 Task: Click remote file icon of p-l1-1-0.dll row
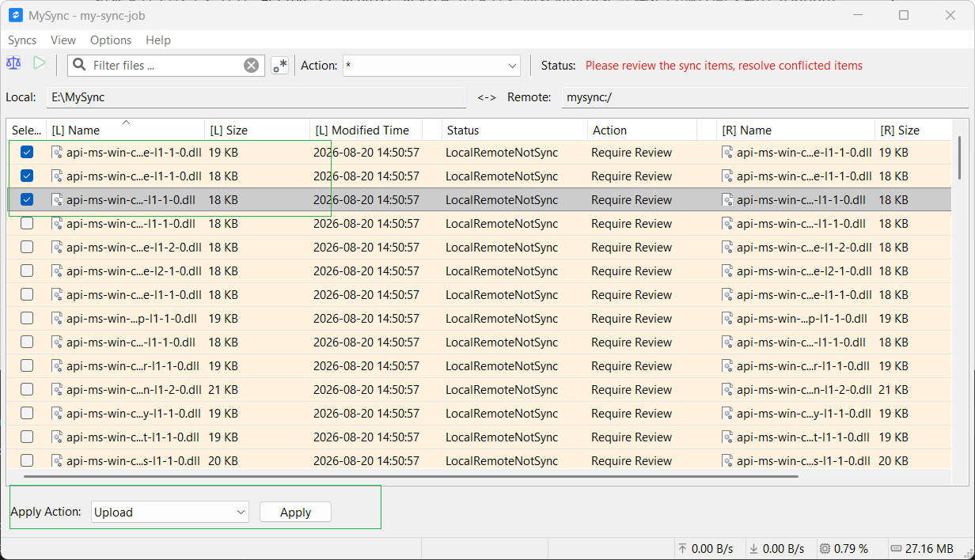point(727,319)
